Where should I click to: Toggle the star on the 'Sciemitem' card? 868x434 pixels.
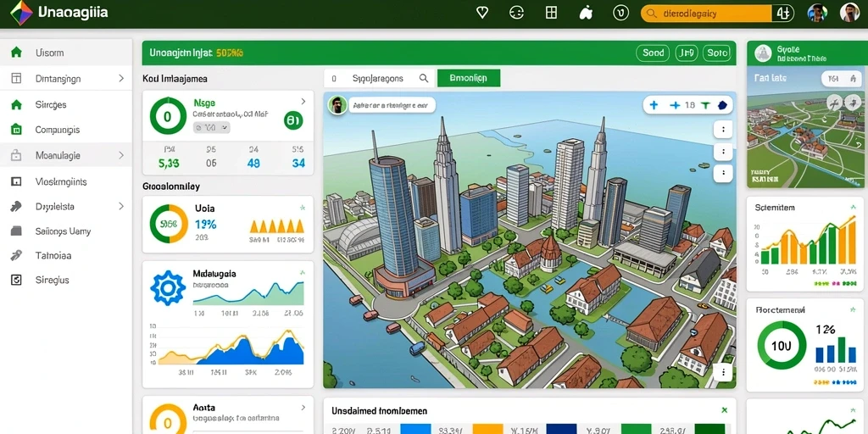pos(853,207)
